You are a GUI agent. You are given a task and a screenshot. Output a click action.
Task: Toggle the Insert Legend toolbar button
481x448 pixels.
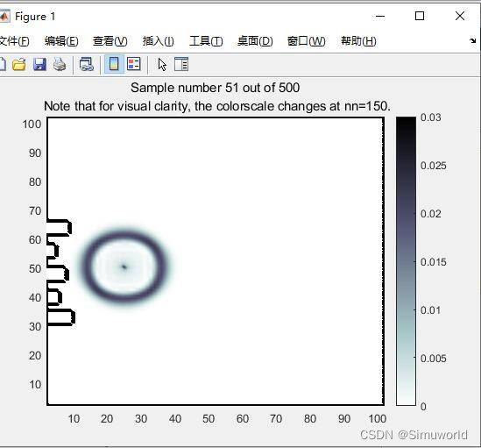[x=134, y=65]
